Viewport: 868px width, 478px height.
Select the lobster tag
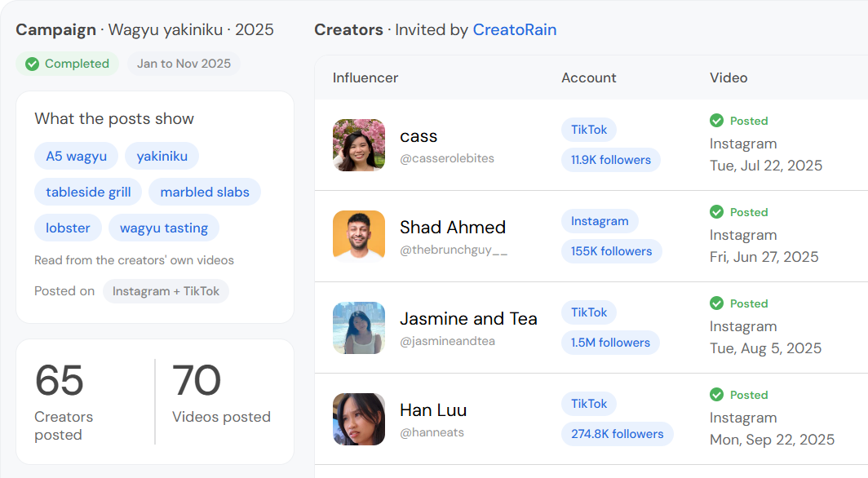(x=68, y=228)
